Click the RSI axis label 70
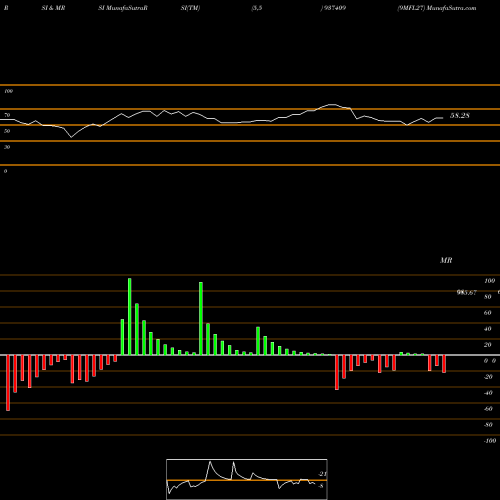Image resolution: width=500 pixels, height=500 pixels. click(7, 115)
